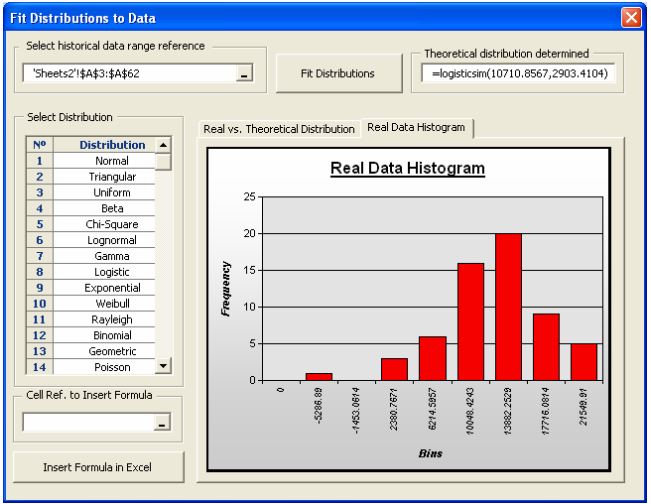Click the distribution list scroll down arrow
This screenshot has height=504, width=651.
coord(163,366)
